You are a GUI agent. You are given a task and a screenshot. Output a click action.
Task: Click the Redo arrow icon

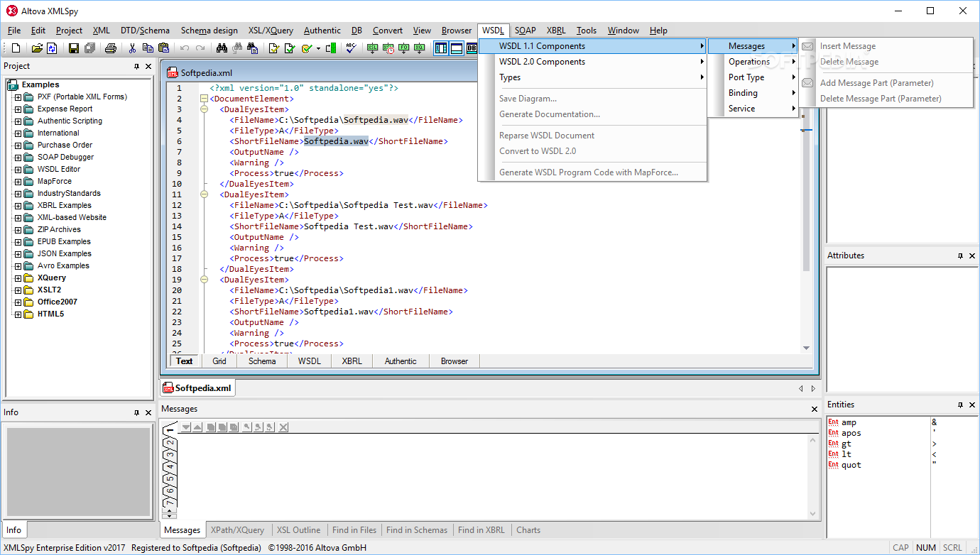point(200,48)
